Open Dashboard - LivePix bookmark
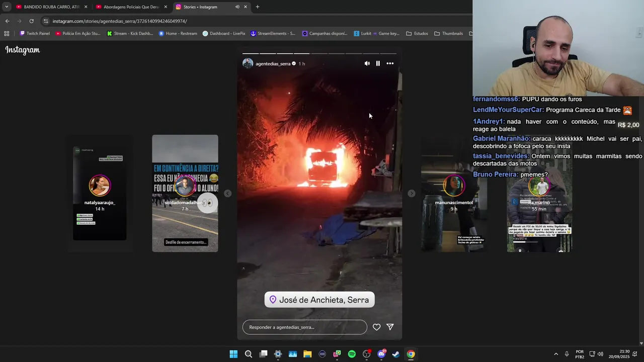The height and width of the screenshot is (362, 644). 224,34
